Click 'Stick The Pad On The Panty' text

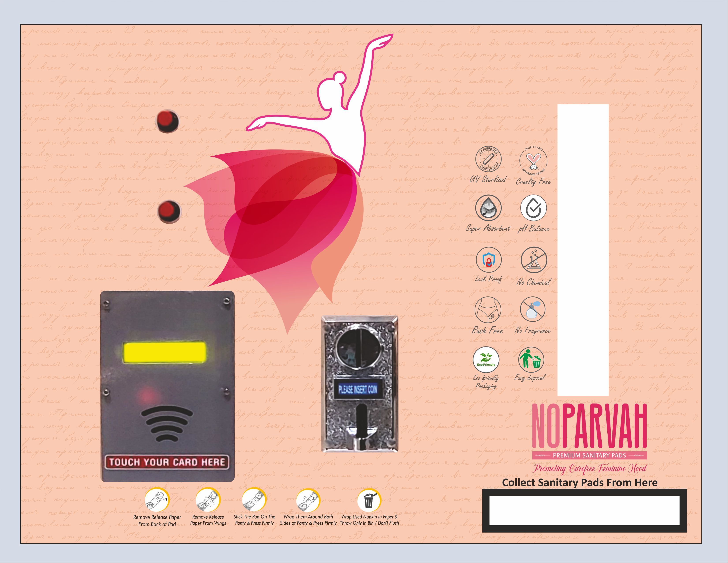point(254,520)
